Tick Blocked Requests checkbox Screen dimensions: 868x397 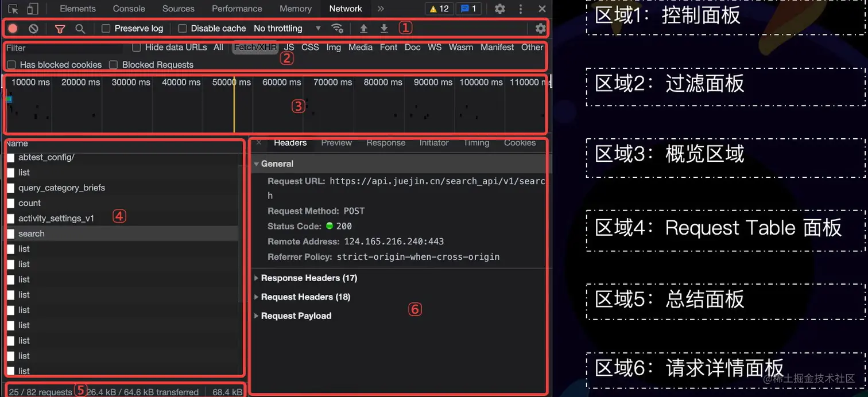click(x=113, y=65)
